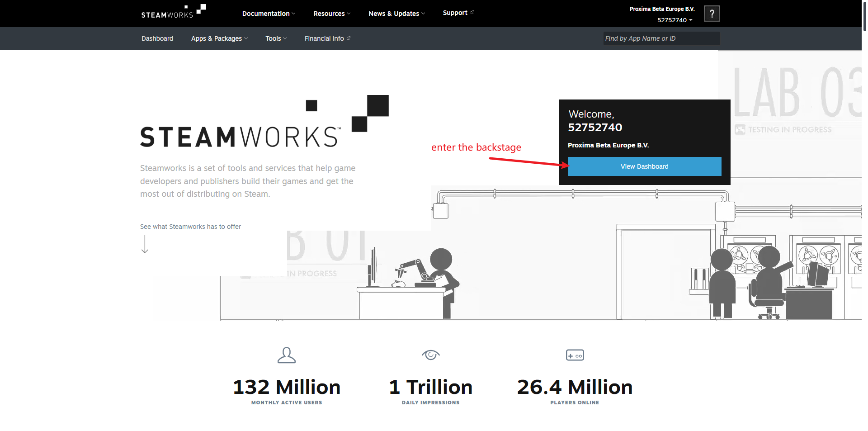Open the Resources dropdown menu
The width and height of the screenshot is (868, 431).
332,14
